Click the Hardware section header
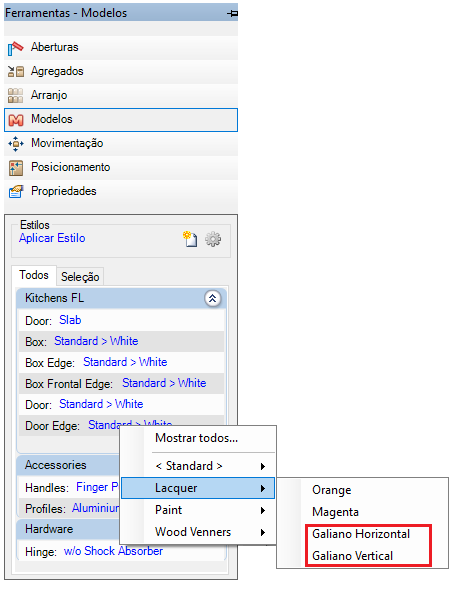The height and width of the screenshot is (591, 457). point(69,530)
